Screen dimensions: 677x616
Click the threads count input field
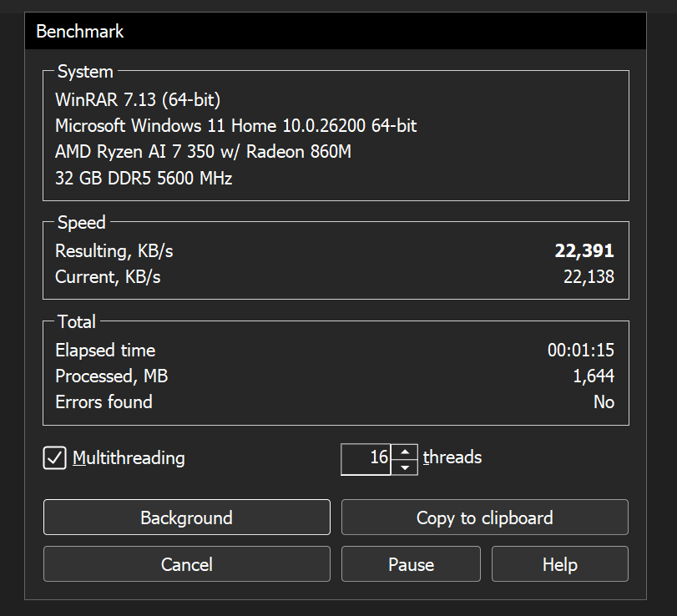[366, 458]
